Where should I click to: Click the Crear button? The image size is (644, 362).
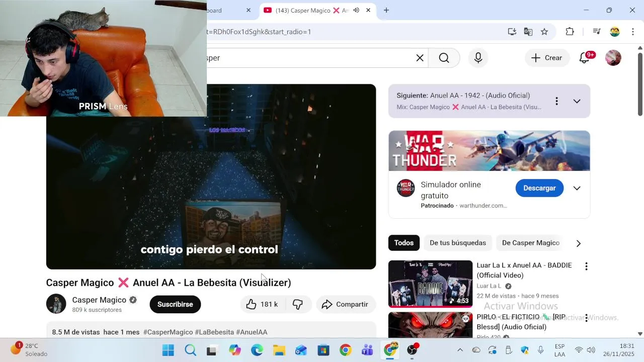547,58
